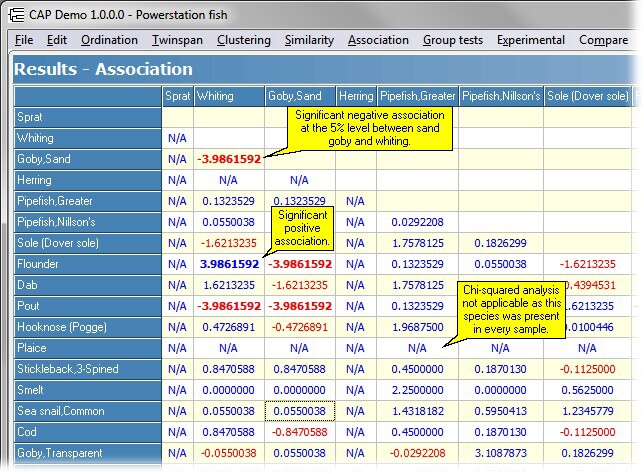
Task: Click the Hooknose (Pogge) row header
Action: pos(87,327)
